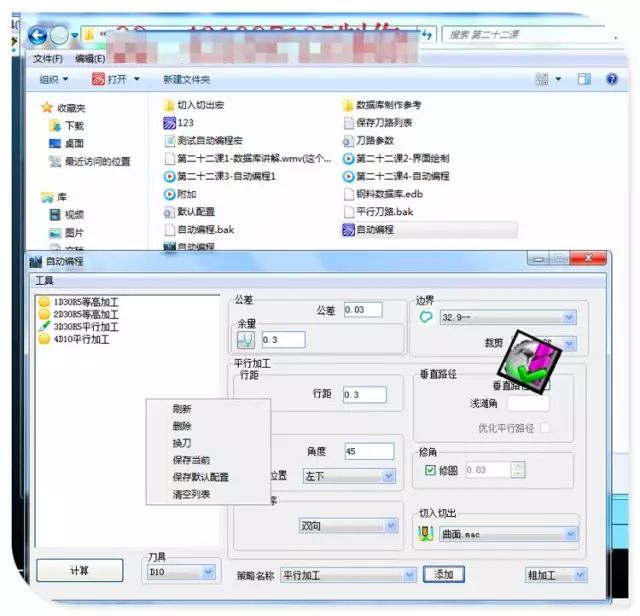Select 1D30R5等高加工 toolpath entry

[x=78, y=302]
